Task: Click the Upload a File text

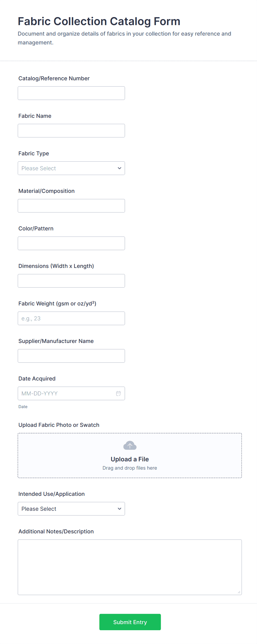Action: [130, 459]
